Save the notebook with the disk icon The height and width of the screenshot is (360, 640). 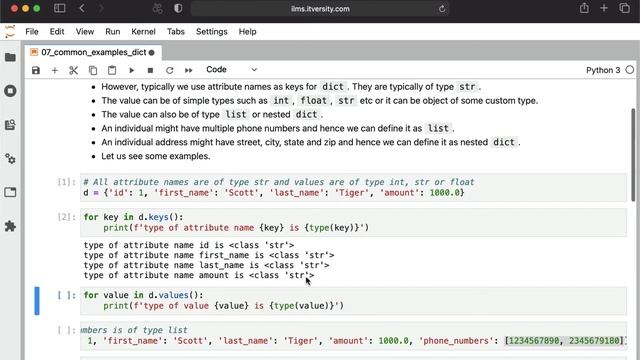pyautogui.click(x=36, y=70)
